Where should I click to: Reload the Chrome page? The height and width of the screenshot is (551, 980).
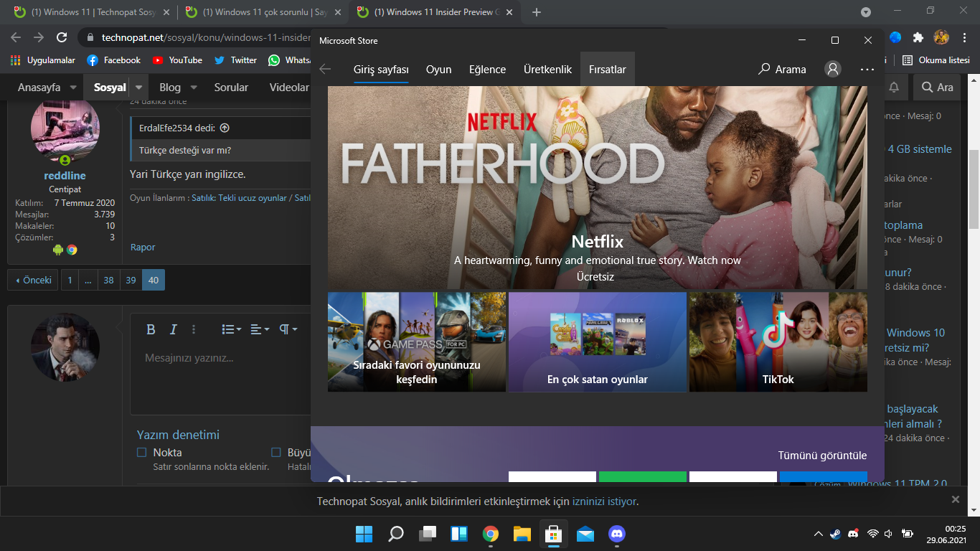click(x=62, y=37)
